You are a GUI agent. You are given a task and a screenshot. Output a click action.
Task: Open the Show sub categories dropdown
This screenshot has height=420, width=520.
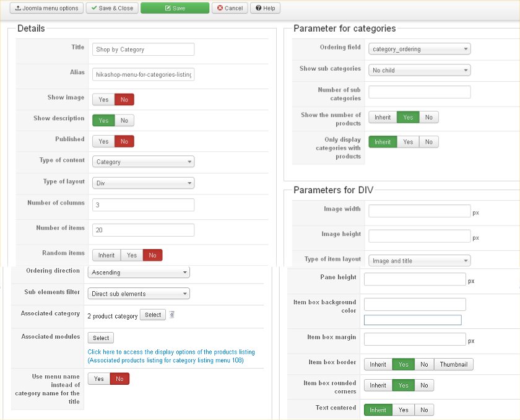pyautogui.click(x=420, y=70)
